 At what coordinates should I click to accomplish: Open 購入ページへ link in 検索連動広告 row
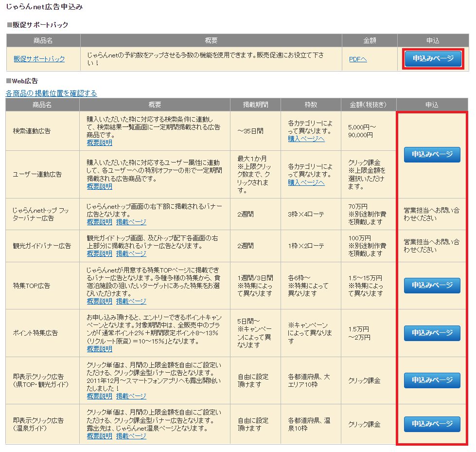306,139
